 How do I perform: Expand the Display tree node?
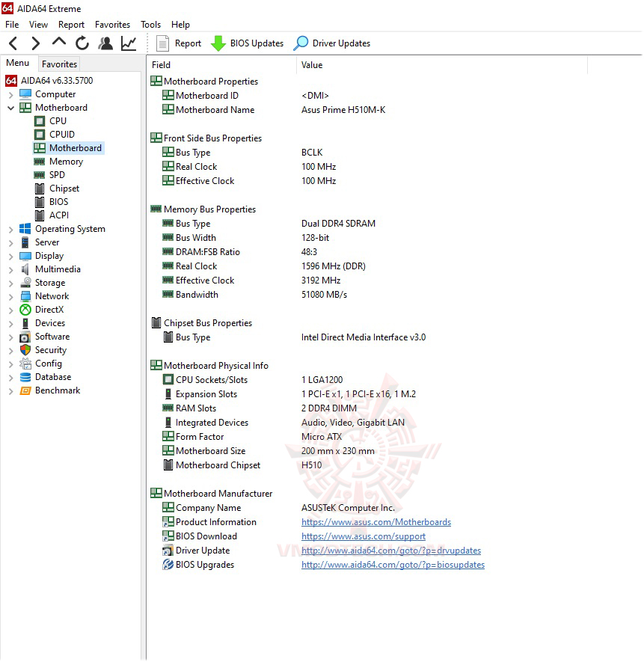[x=11, y=257]
